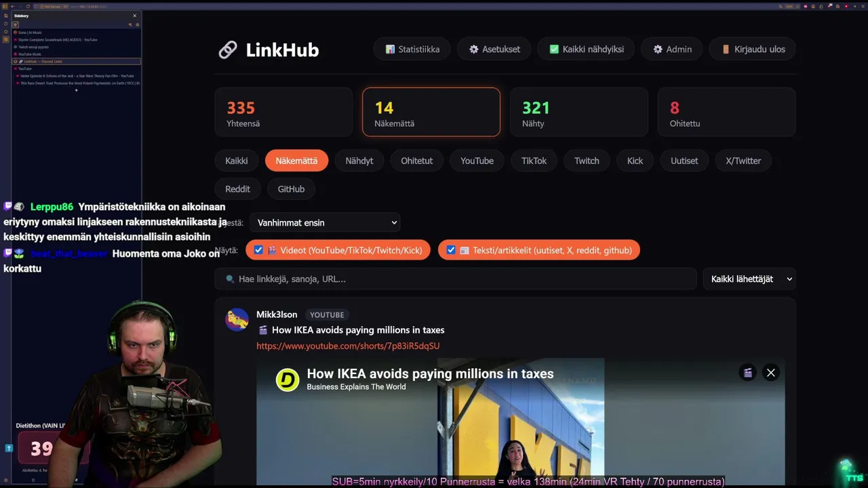
Task: Open This Rare Desert Toad tab in Sidebery
Action: [77, 83]
